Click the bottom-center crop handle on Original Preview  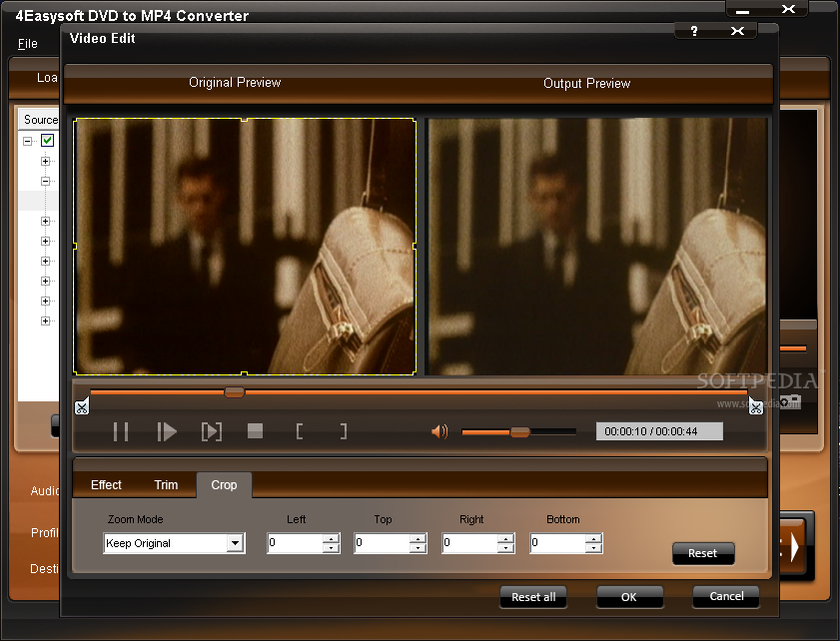click(x=245, y=373)
